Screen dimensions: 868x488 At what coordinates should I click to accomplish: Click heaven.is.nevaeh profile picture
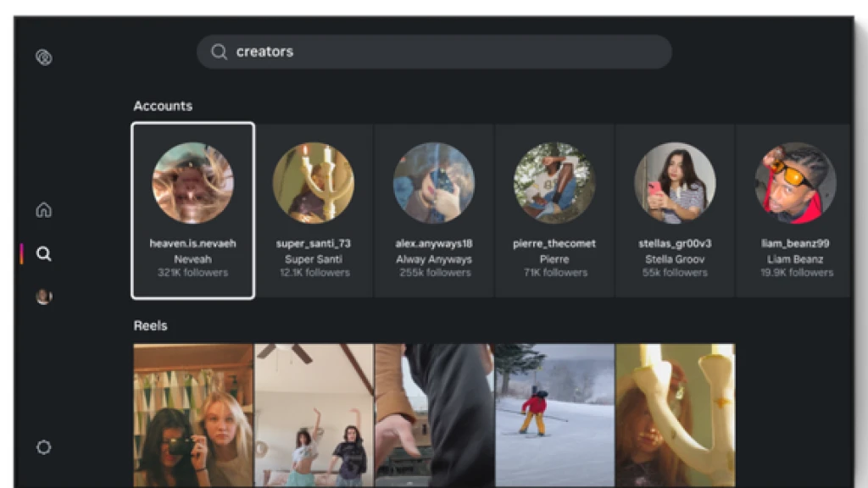(x=192, y=183)
